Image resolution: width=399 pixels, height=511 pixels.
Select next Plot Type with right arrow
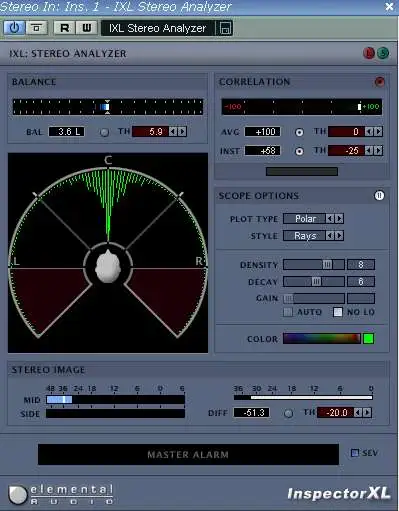(339, 219)
